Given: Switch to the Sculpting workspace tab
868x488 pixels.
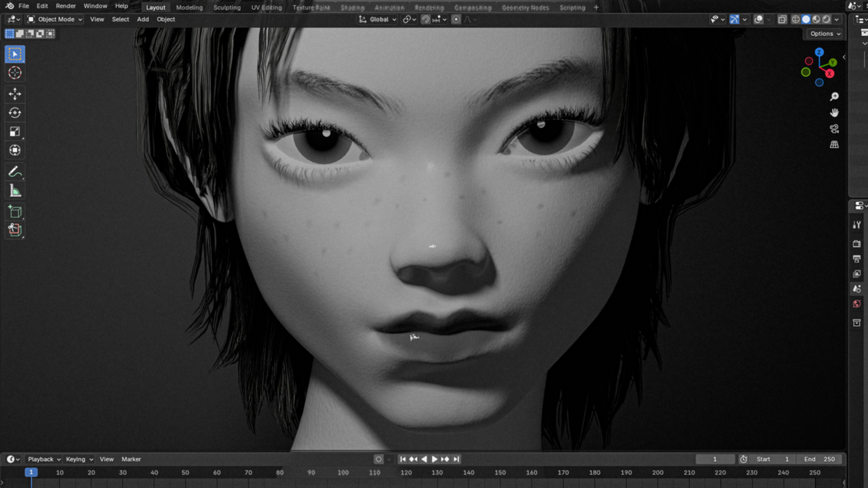Looking at the screenshot, I should 226,7.
